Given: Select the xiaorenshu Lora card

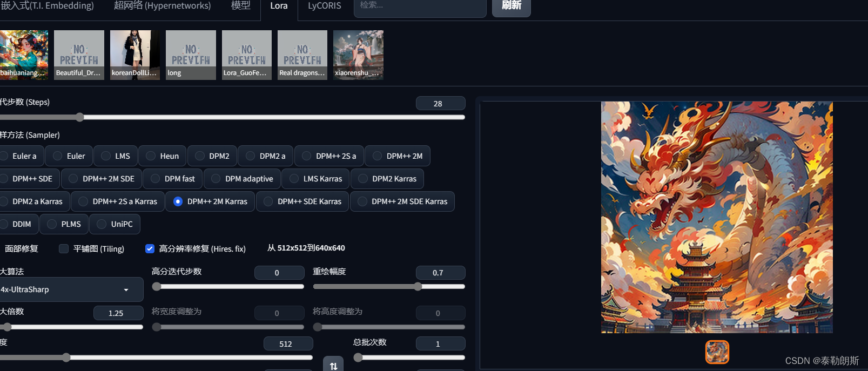Looking at the screenshot, I should [x=358, y=55].
